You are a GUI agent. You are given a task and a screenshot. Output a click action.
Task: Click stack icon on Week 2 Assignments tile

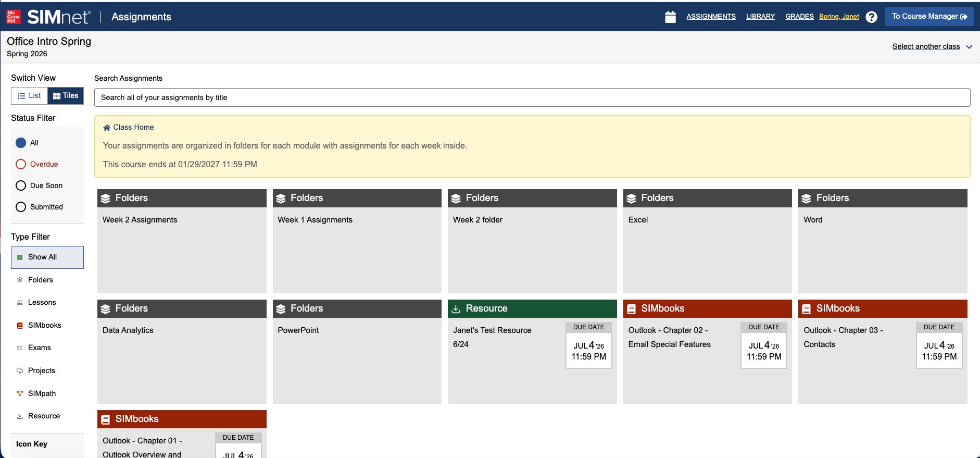coord(106,199)
